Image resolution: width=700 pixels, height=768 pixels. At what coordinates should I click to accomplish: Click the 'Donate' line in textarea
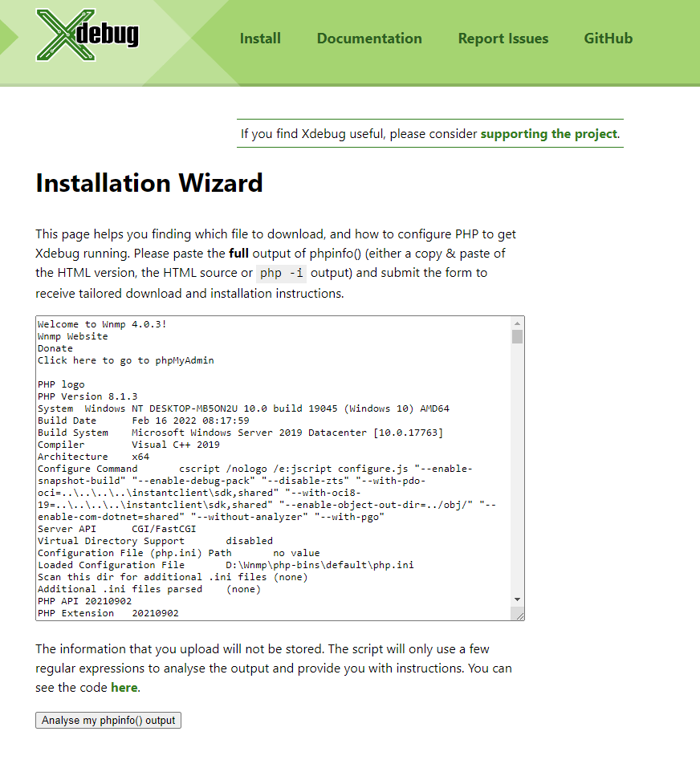[55, 348]
